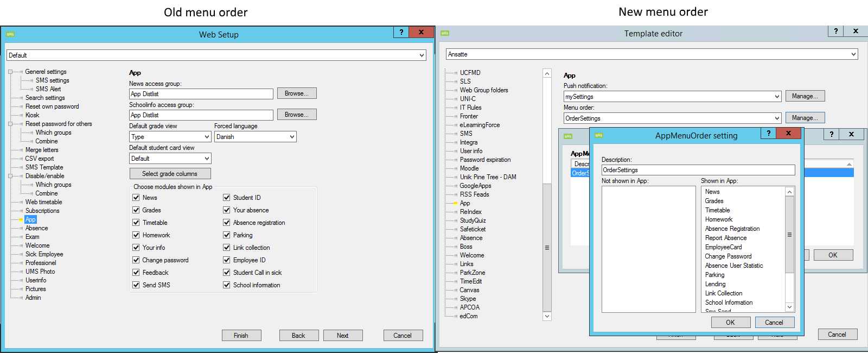
Task: Select Web timetable in the setup tree
Action: 43,202
